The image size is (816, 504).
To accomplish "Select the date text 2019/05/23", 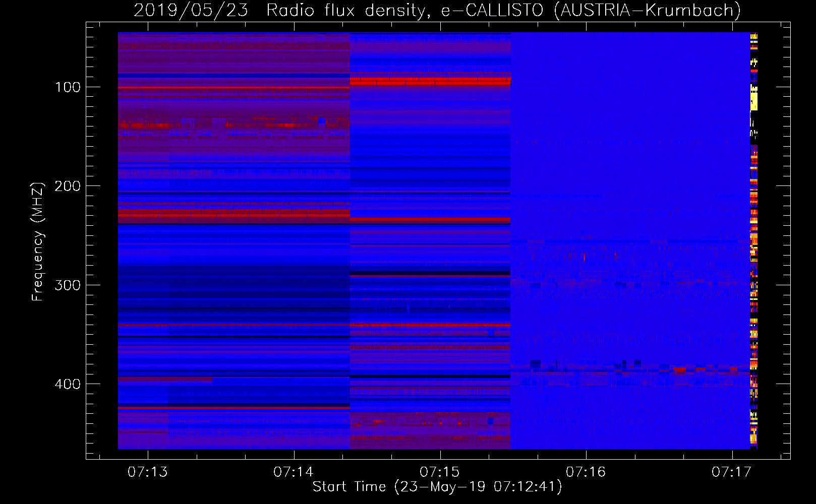I will pos(191,10).
